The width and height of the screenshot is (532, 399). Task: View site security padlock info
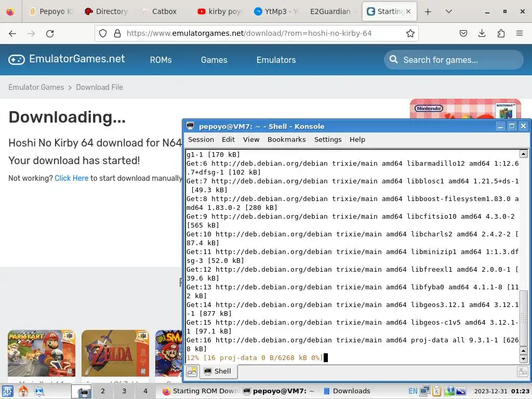[117, 33]
